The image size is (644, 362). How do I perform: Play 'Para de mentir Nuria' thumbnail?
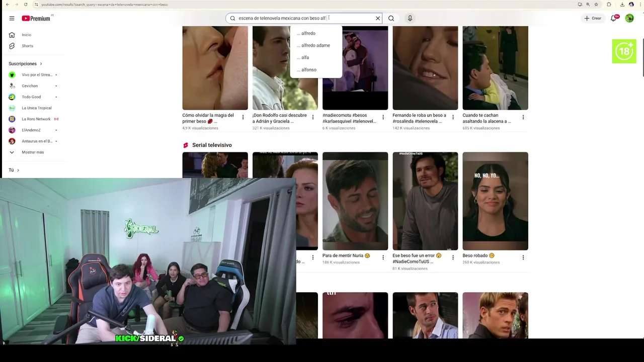[x=355, y=201]
